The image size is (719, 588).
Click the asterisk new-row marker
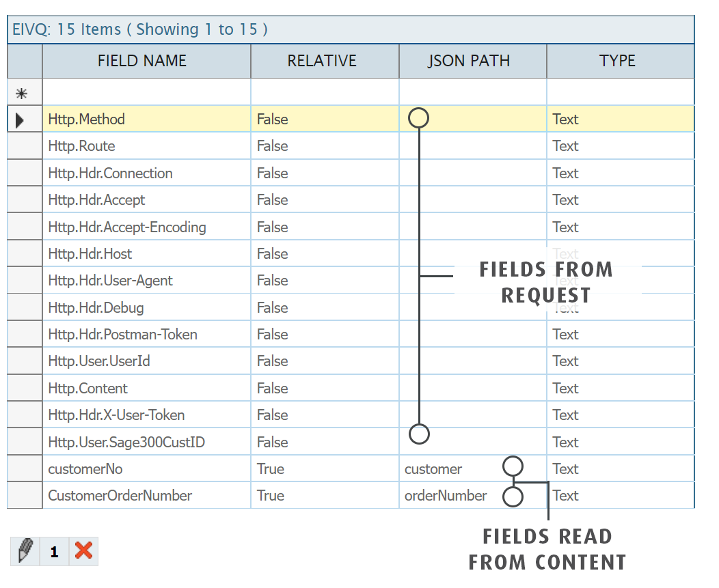(x=21, y=93)
